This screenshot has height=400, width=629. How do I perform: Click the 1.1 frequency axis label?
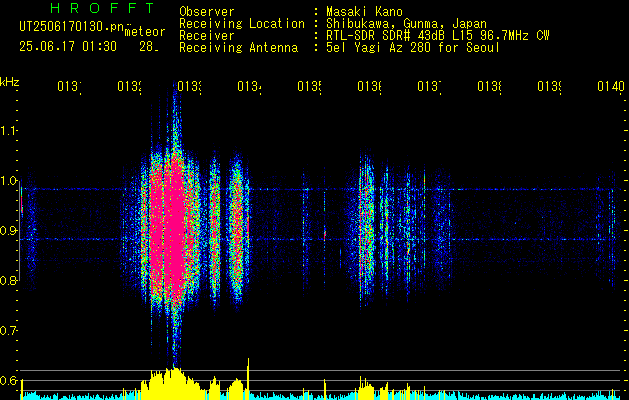point(8,131)
